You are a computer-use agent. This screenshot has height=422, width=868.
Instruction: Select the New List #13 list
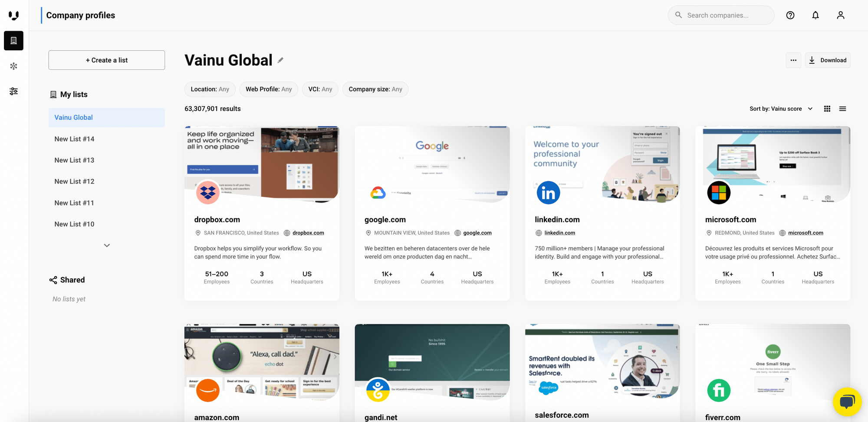point(74,160)
